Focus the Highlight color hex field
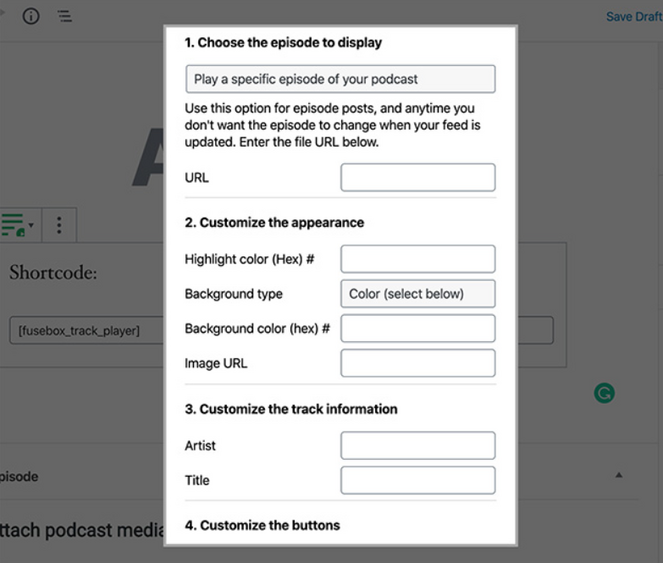663x563 pixels. (x=417, y=259)
